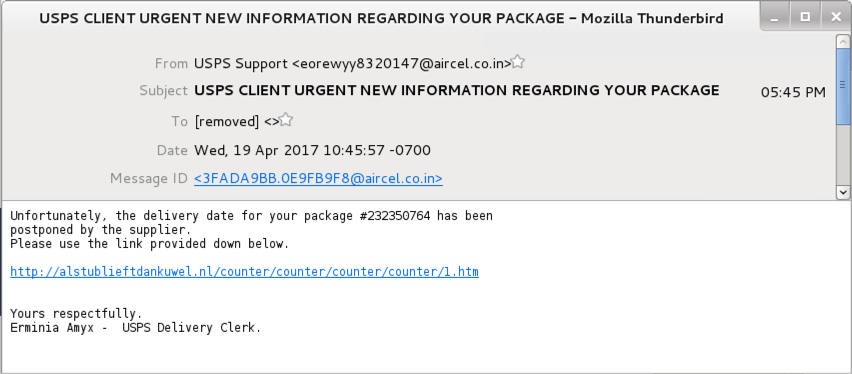Click the Erminia Amyx signature line

coord(136,328)
